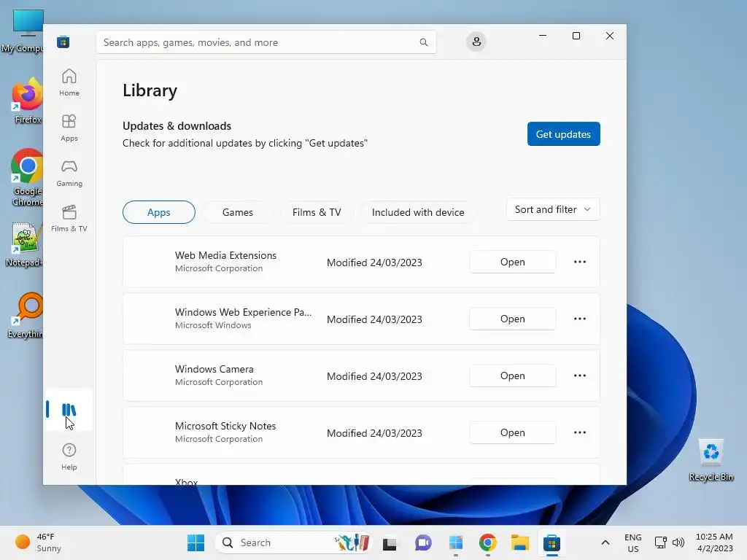Image resolution: width=747 pixels, height=560 pixels.
Task: Open My Computer desktop icon
Action: click(24, 31)
